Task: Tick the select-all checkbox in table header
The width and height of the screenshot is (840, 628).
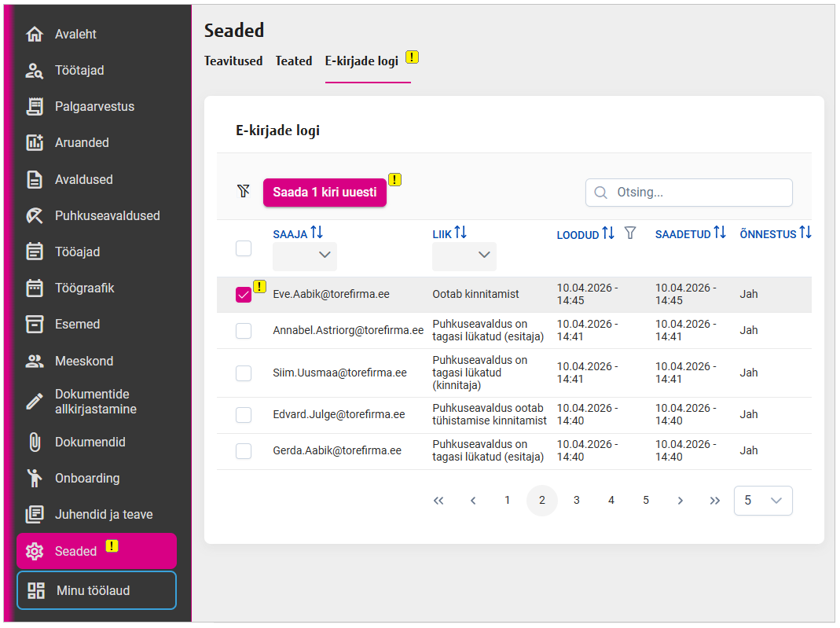Action: (244, 248)
